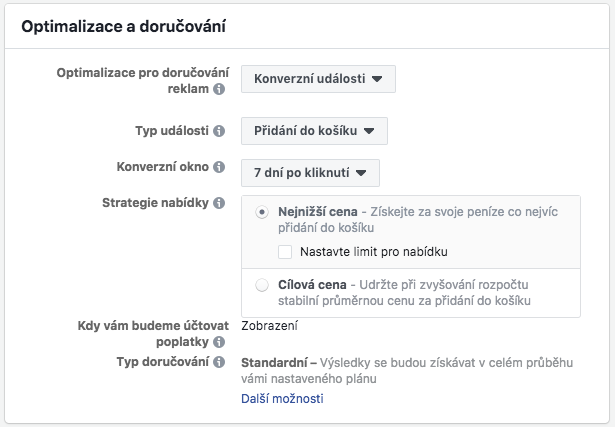Open info tooltip for Typ doručování
Viewport: 615px width, 427px height.
coord(219,362)
